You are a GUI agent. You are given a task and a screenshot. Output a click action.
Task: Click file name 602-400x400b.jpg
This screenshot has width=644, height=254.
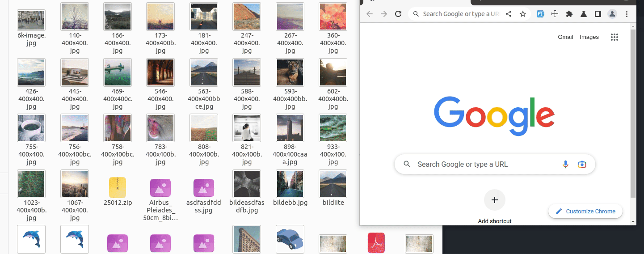click(333, 99)
